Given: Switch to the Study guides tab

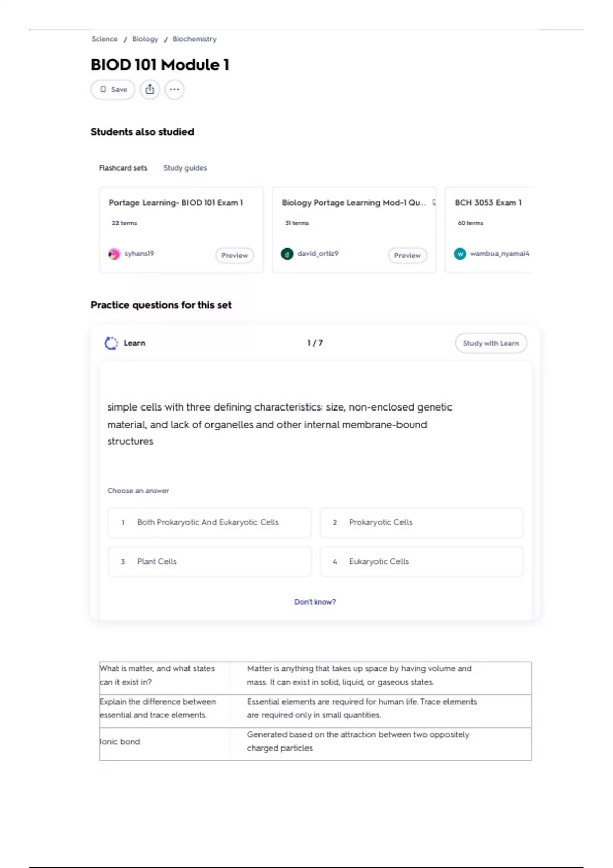Looking at the screenshot, I should [x=185, y=168].
